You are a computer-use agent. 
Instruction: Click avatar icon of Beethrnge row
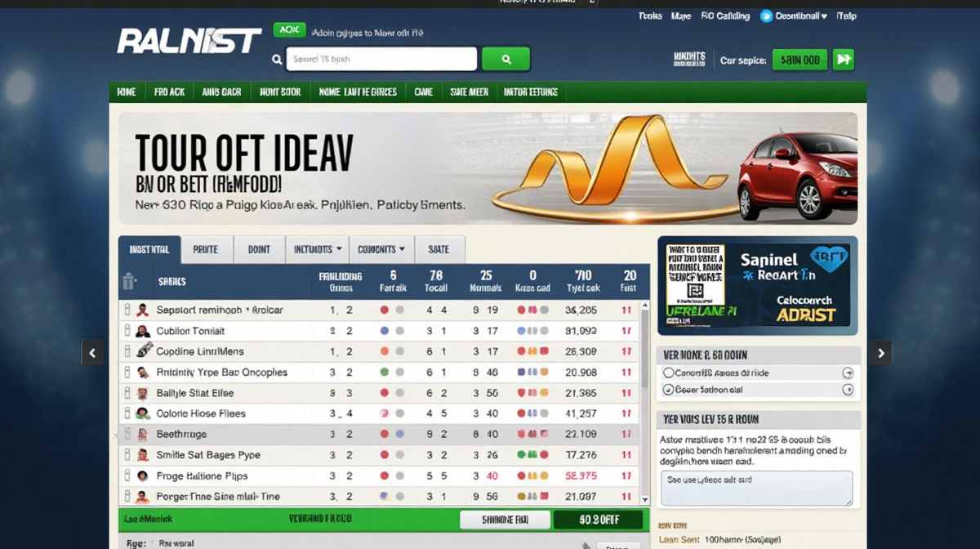[x=142, y=434]
